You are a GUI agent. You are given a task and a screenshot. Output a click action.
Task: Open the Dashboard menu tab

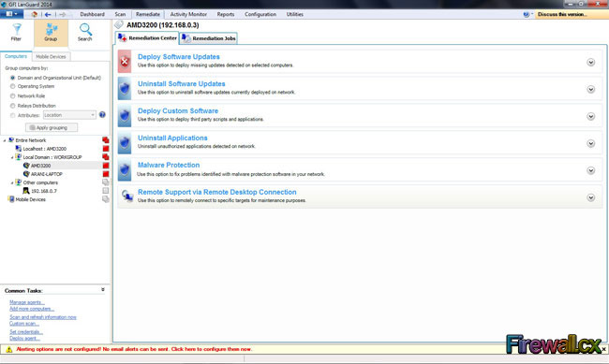(x=93, y=14)
